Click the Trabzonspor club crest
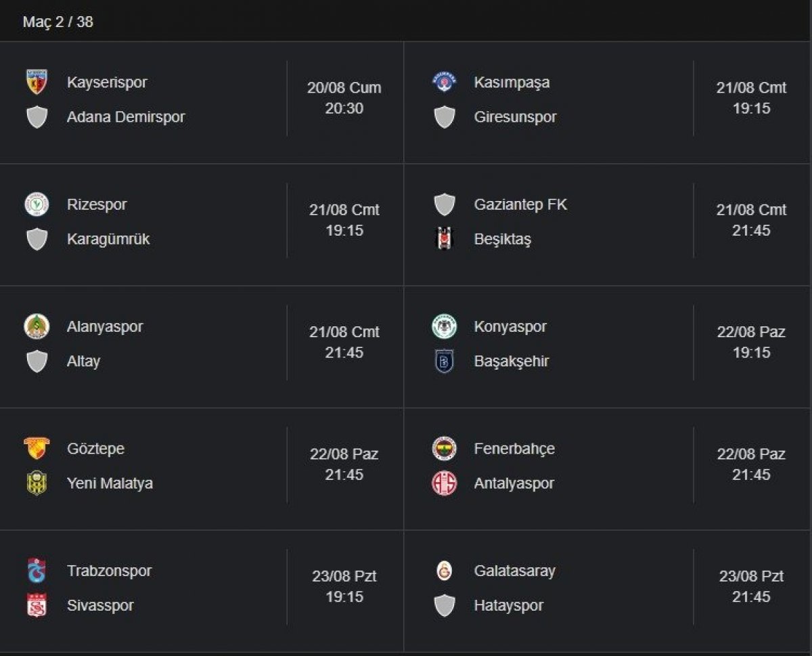Viewport: 812px width, 656px height. click(x=37, y=571)
